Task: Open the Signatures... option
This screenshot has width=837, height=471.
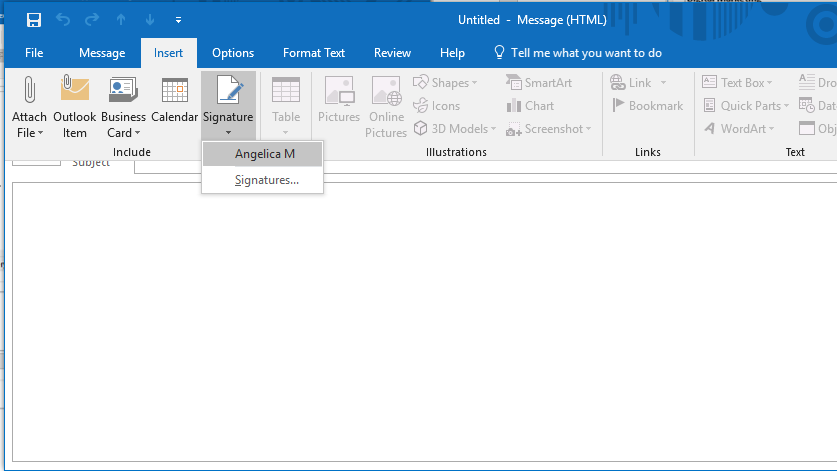Action: [266, 180]
